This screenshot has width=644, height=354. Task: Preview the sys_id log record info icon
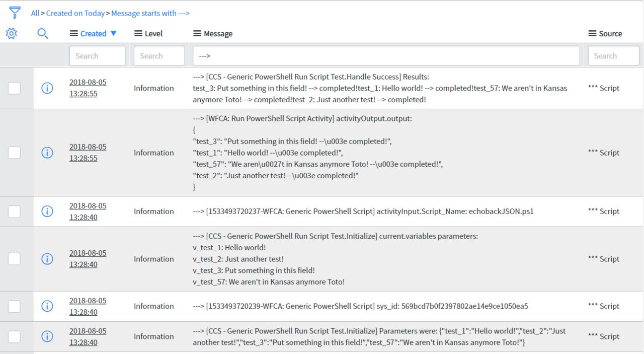click(47, 306)
